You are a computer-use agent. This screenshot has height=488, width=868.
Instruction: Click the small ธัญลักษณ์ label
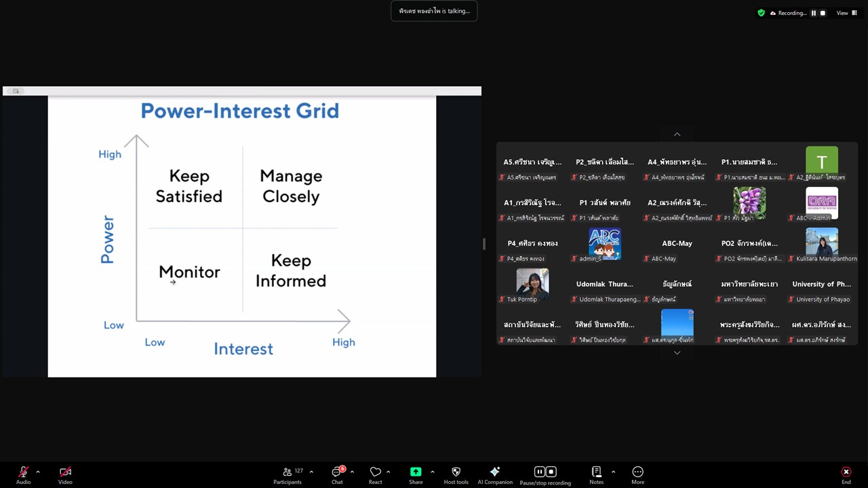point(664,299)
